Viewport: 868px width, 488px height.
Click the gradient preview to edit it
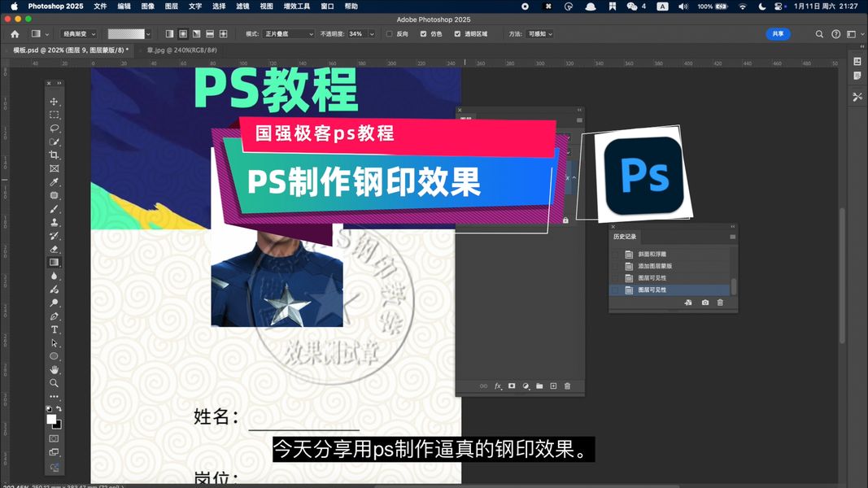125,33
